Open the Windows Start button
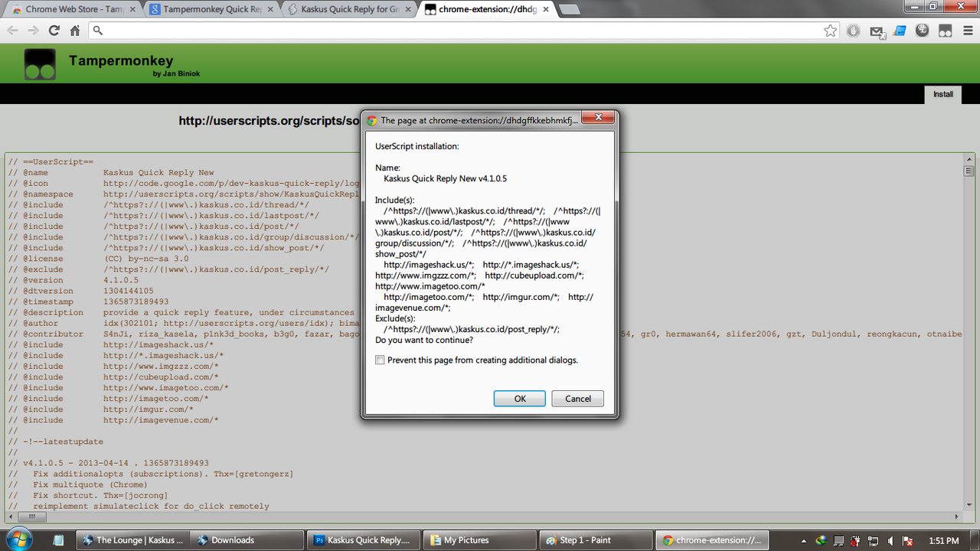Image resolution: width=980 pixels, height=551 pixels. pyautogui.click(x=21, y=538)
